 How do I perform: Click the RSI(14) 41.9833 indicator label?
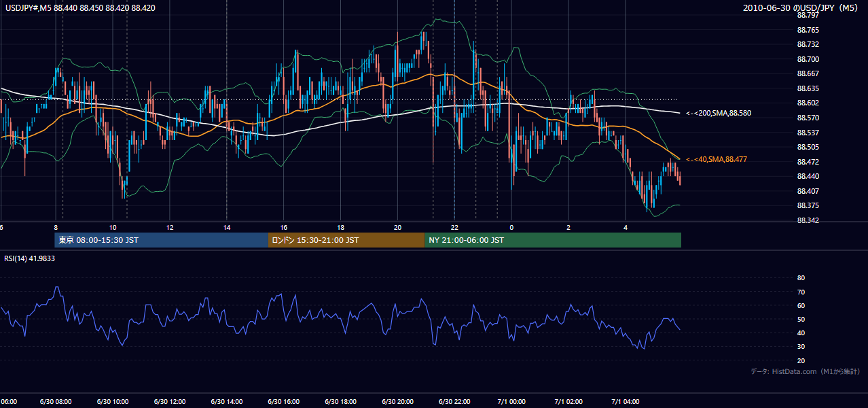click(x=30, y=258)
